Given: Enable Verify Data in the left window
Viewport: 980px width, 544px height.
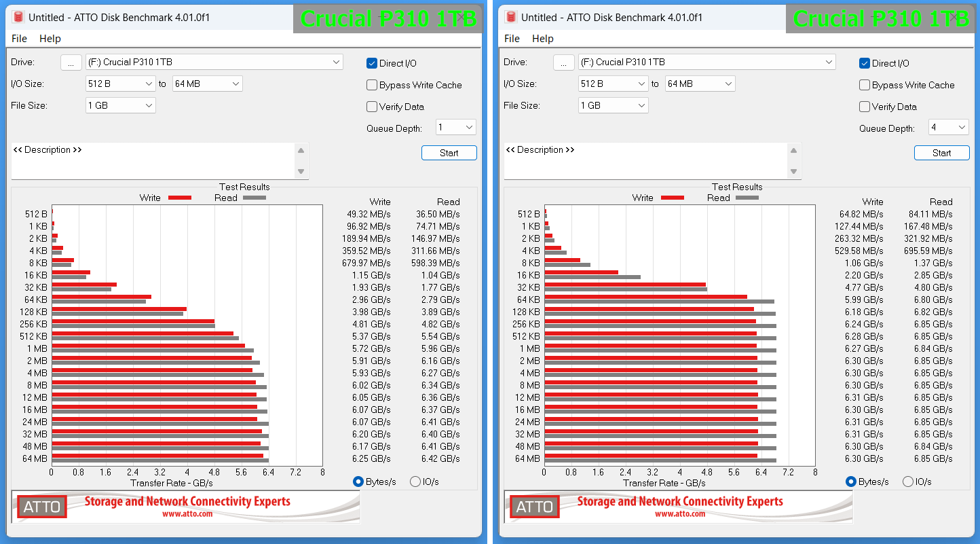Looking at the screenshot, I should pos(372,107).
